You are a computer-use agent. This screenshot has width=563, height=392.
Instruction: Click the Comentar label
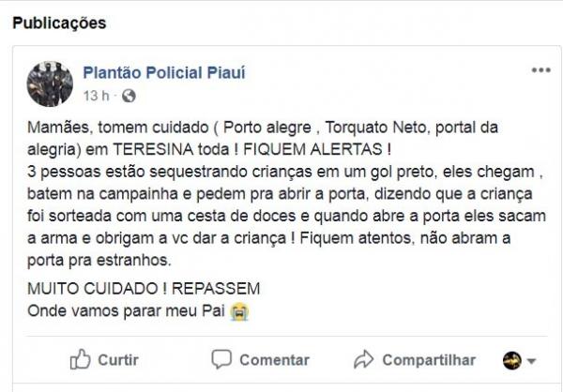coord(274,360)
